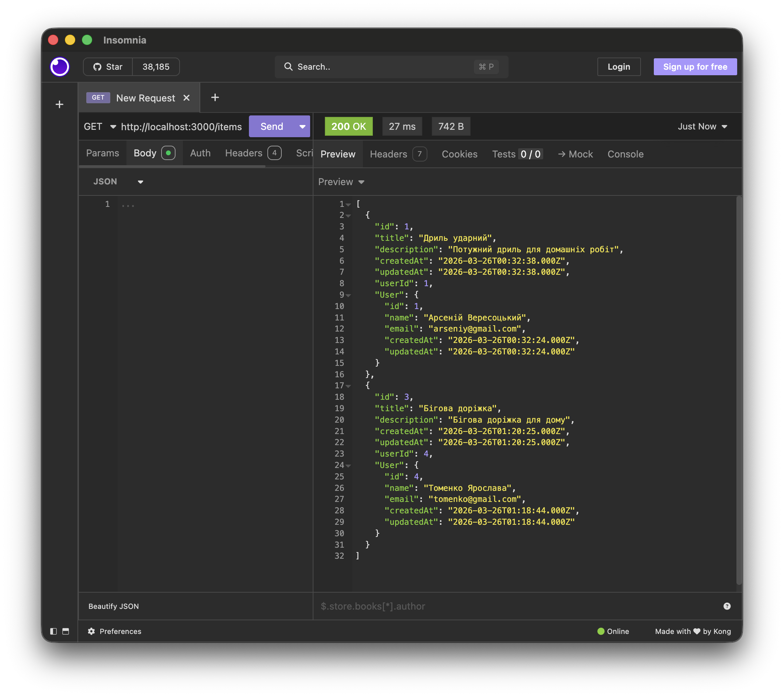Click the GitHub Star button
Screen dimensions: 784x697
[x=108, y=67]
